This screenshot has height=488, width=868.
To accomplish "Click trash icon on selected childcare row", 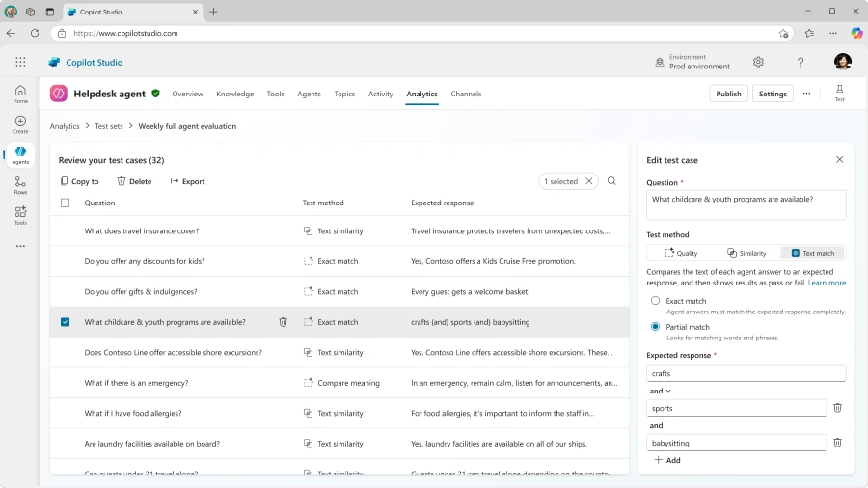I will [x=283, y=322].
